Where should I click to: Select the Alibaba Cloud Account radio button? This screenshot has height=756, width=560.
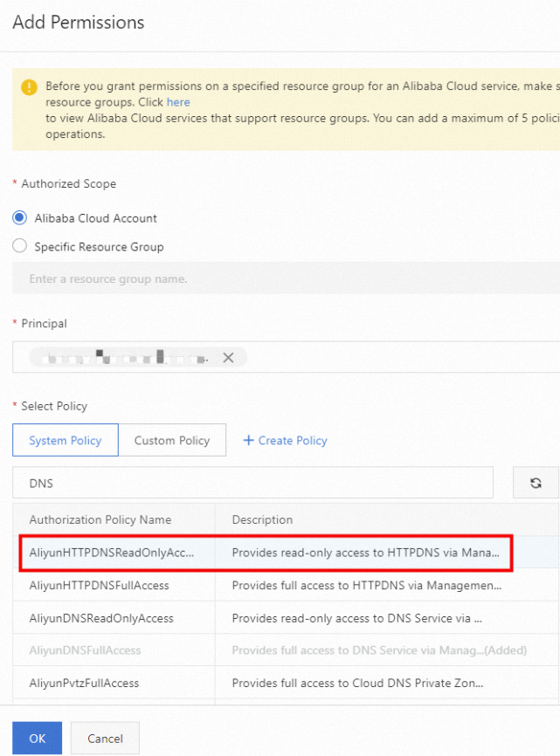pyautogui.click(x=20, y=218)
